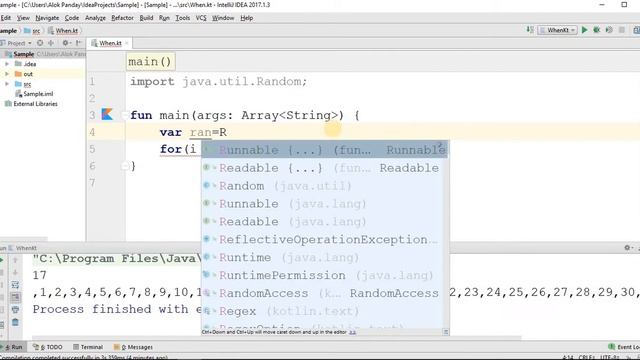This screenshot has height=360, width=640.
Task: Click the When.kt breadcrumb in navigation bar
Action: click(63, 31)
